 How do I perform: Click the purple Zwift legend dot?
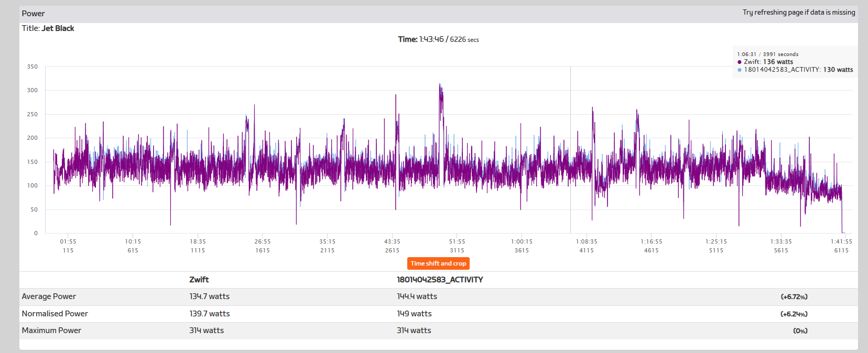pyautogui.click(x=740, y=62)
